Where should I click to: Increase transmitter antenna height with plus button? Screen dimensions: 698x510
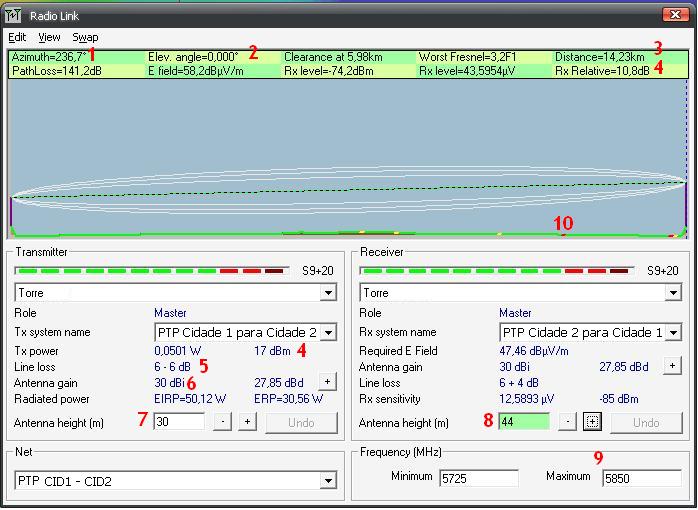coord(248,422)
